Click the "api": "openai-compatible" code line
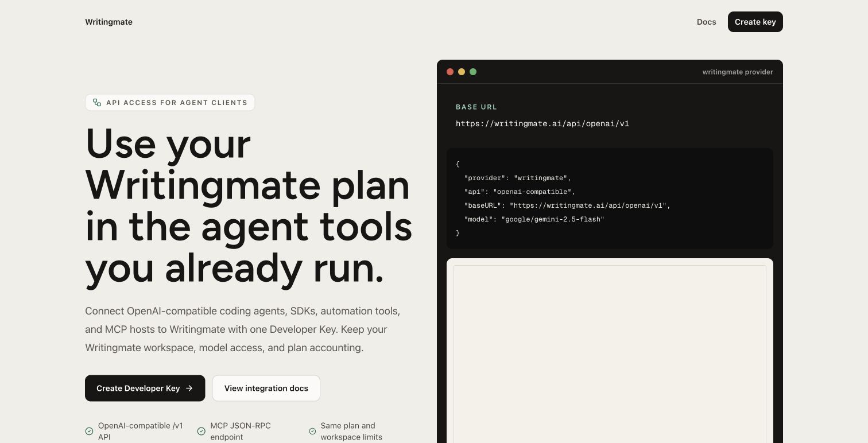Viewport: 868px width, 443px height. point(520,192)
